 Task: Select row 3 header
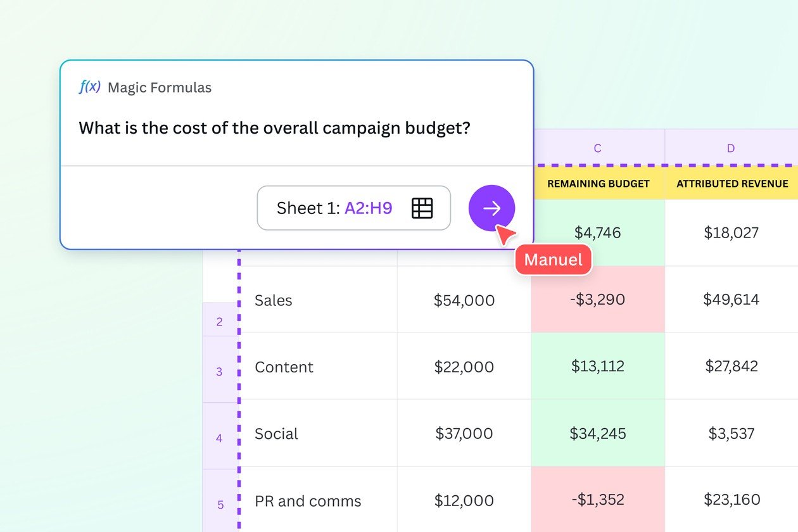pos(219,371)
